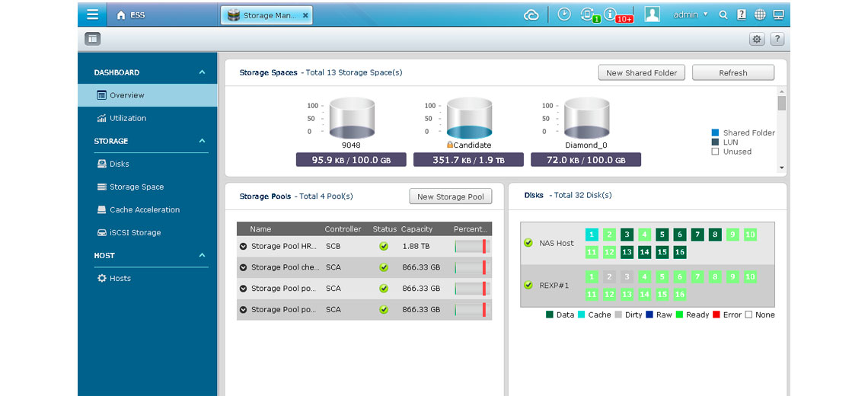Collapse the DASHBOARD section
This screenshot has height=396, width=868.
[x=202, y=72]
